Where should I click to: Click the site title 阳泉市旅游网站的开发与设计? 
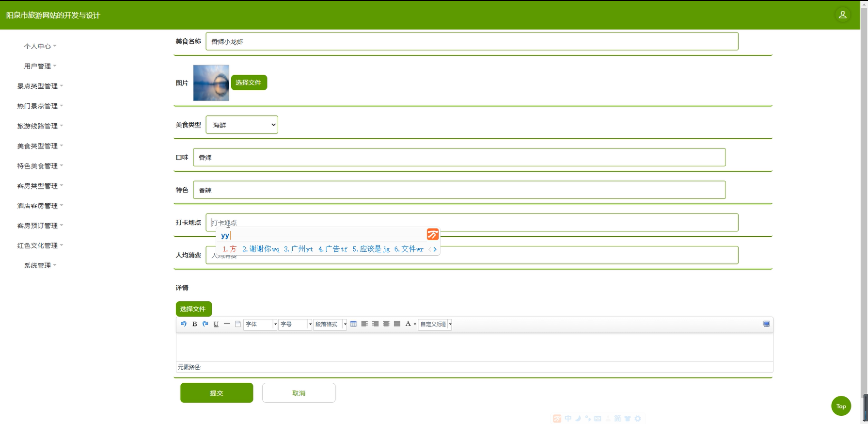pos(53,15)
